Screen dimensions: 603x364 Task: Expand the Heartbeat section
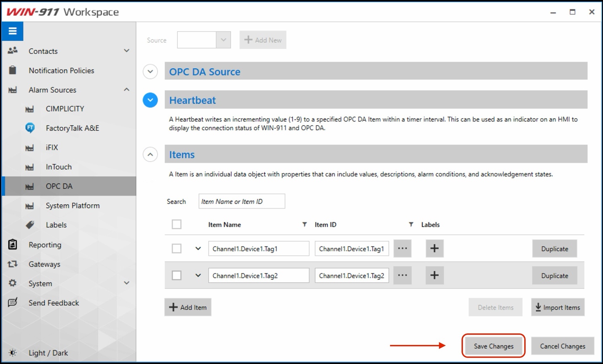tap(150, 100)
